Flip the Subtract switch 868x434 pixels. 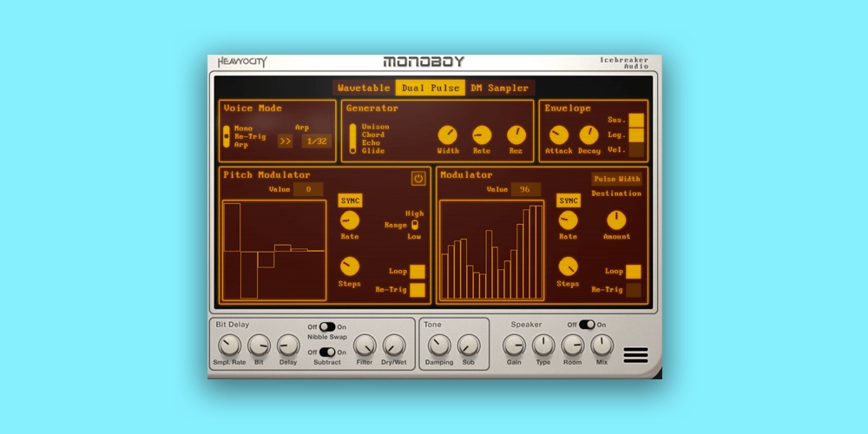pyautogui.click(x=327, y=352)
